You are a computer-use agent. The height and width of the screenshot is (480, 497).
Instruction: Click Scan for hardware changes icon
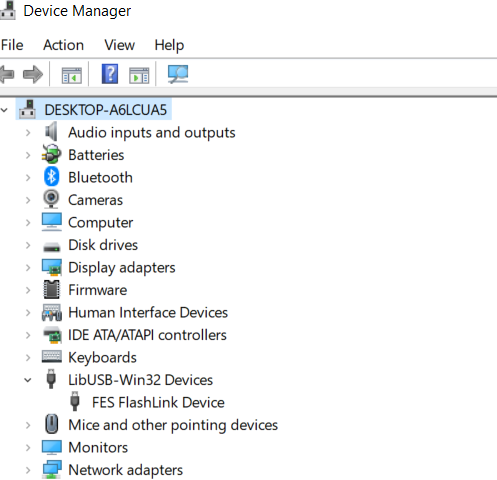pyautogui.click(x=178, y=74)
